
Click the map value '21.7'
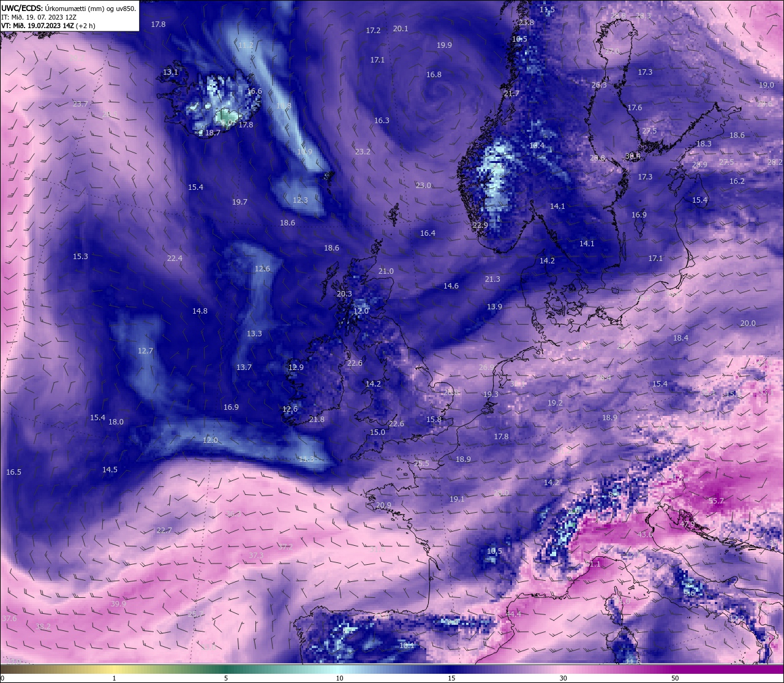click(x=511, y=93)
